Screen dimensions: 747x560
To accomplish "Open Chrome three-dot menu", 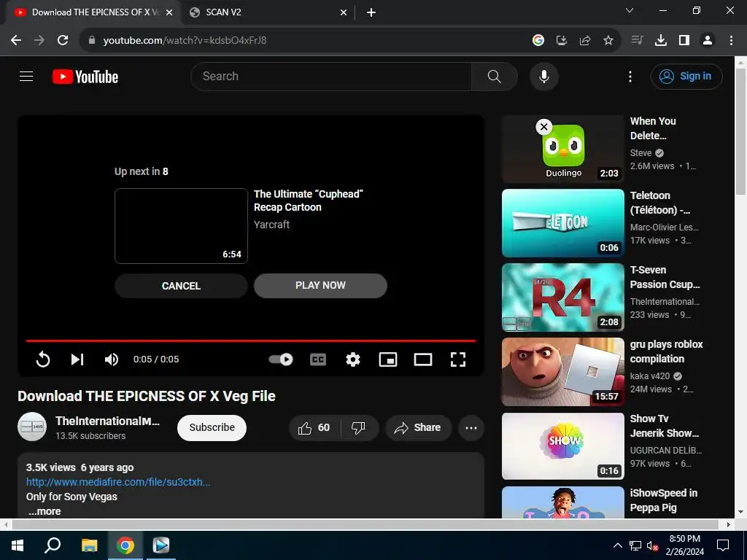I will (x=731, y=41).
